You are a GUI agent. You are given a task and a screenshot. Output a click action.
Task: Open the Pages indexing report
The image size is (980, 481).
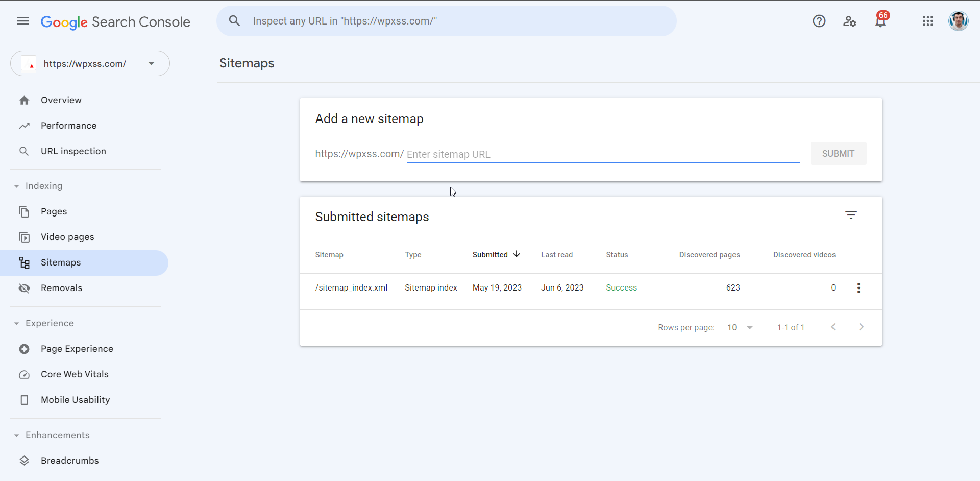54,211
